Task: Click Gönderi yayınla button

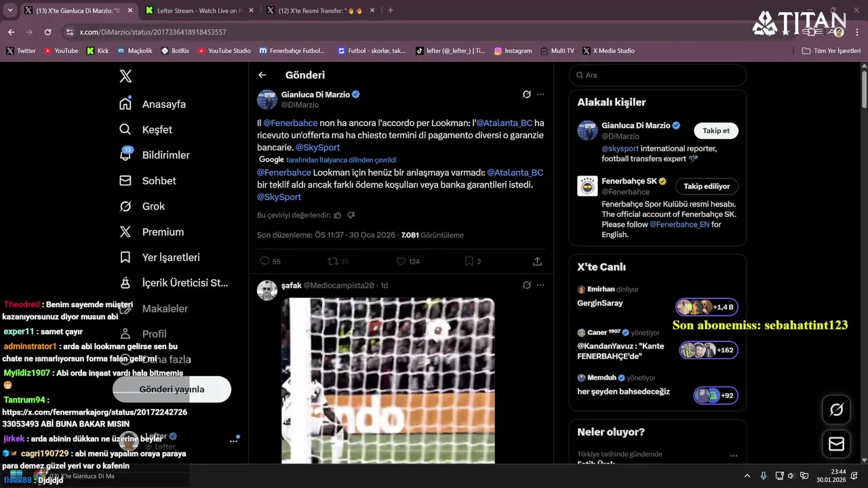Action: pos(172,389)
